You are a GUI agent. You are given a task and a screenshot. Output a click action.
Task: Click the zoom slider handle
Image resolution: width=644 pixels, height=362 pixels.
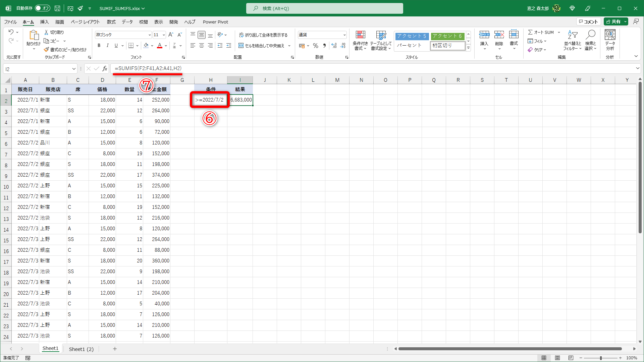[x=600, y=358]
